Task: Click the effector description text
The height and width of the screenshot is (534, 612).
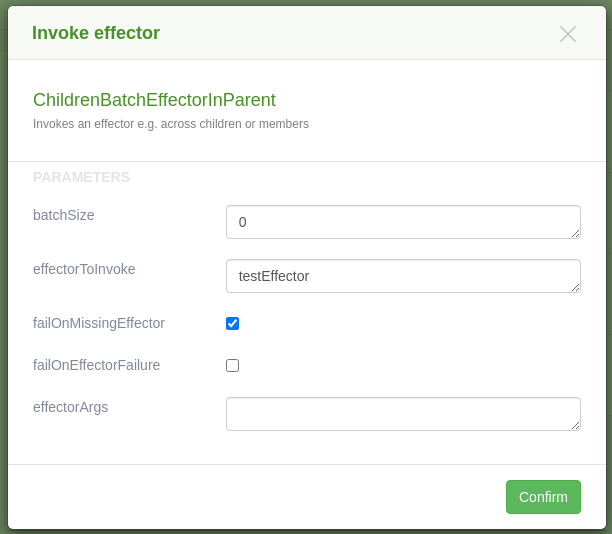Action: point(170,124)
